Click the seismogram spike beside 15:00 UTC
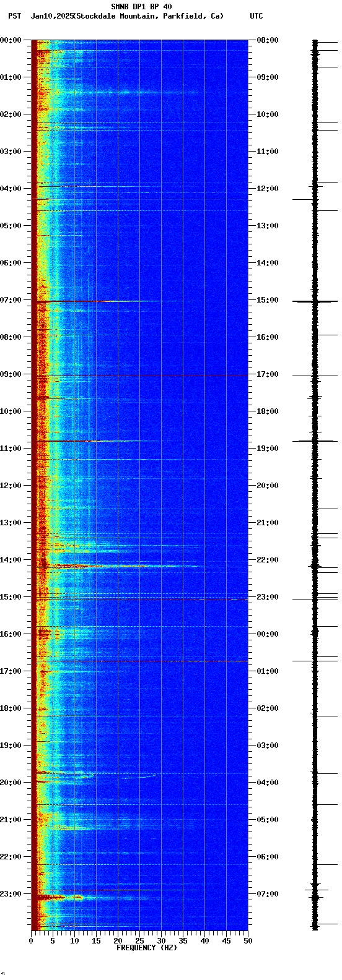 tap(315, 301)
